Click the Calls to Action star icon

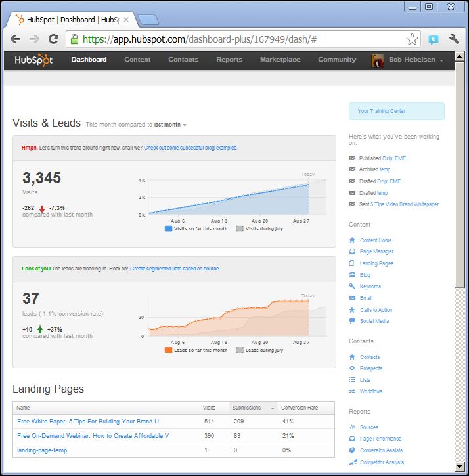coord(353,309)
